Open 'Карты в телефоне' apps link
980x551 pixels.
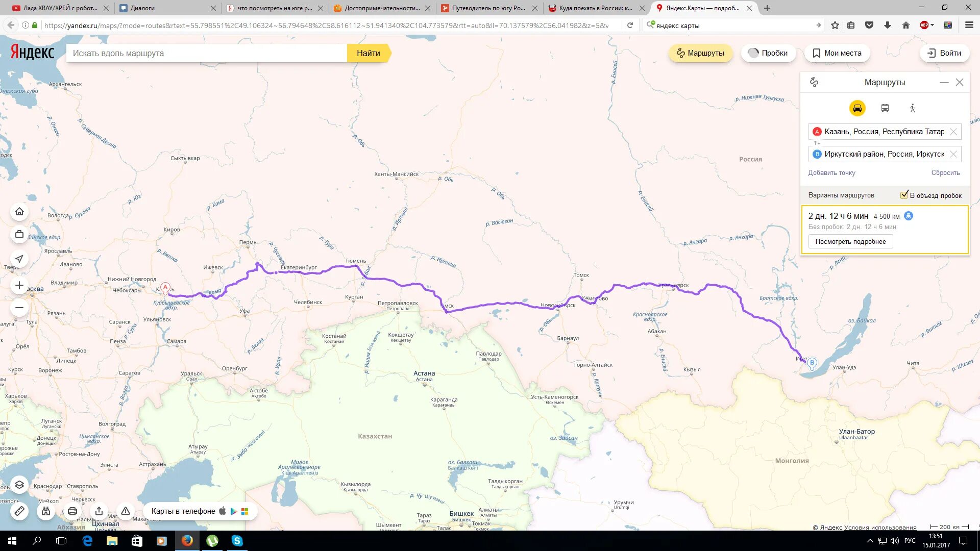(200, 511)
